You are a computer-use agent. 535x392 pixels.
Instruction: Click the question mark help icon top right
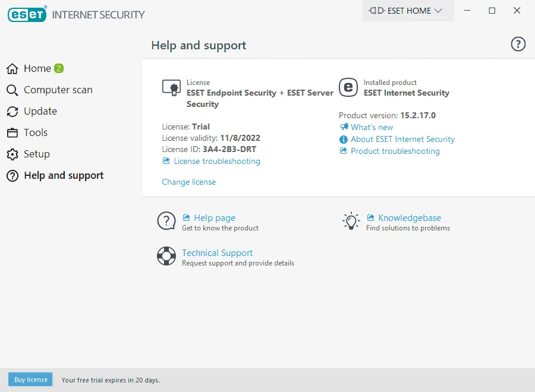(518, 45)
